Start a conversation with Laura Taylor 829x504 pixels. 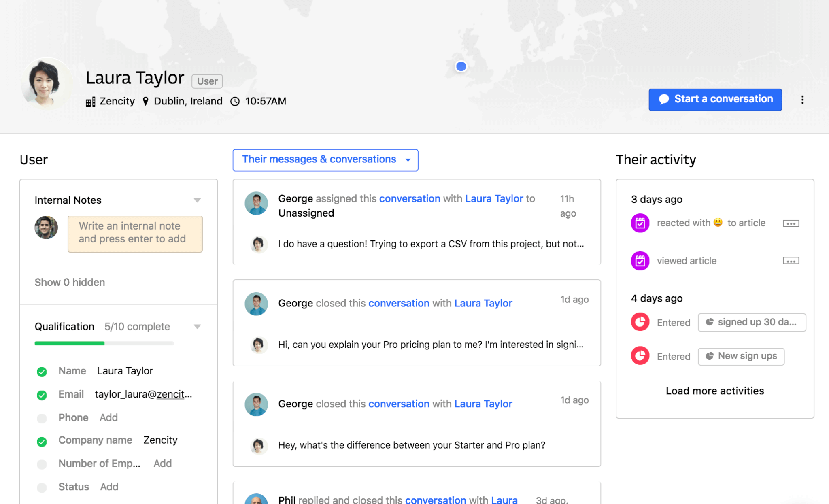pyautogui.click(x=715, y=99)
